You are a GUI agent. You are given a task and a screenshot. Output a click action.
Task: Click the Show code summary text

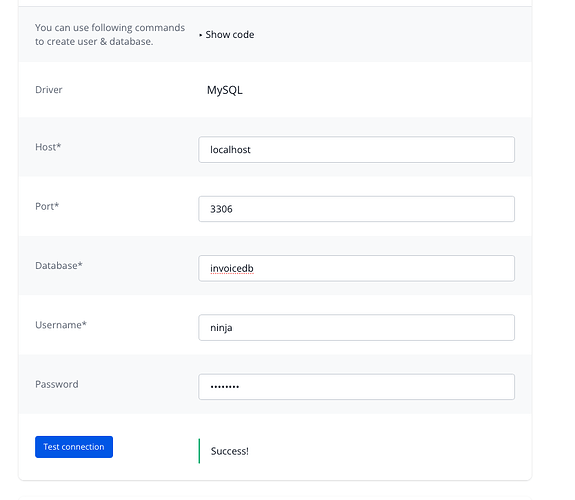(x=230, y=34)
